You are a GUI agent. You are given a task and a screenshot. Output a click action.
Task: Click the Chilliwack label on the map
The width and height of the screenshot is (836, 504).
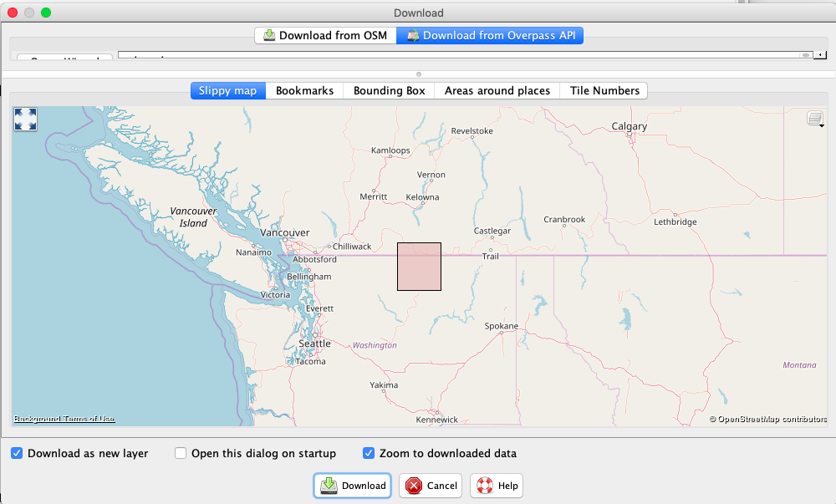click(352, 247)
